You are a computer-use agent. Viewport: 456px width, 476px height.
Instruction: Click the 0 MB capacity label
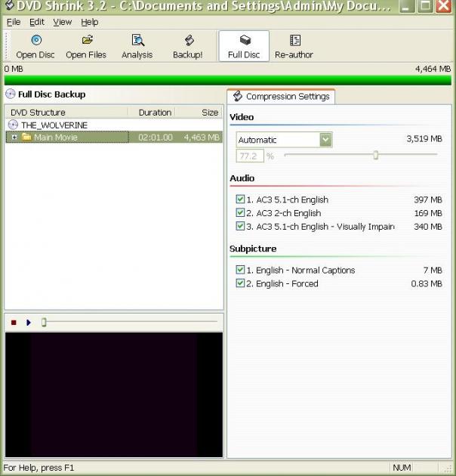tap(14, 69)
